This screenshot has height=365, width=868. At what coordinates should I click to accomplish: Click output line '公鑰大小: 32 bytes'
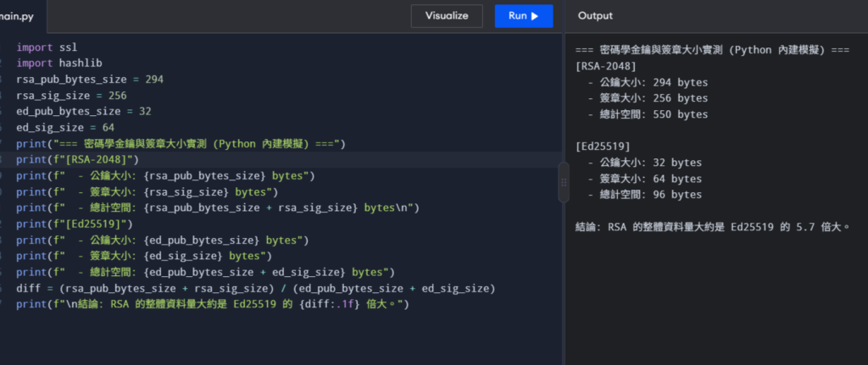tap(645, 163)
